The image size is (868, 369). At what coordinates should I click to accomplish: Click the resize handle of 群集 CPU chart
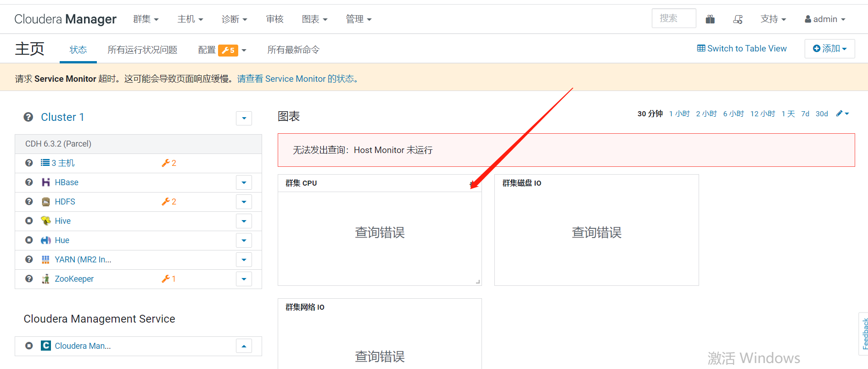tap(478, 282)
